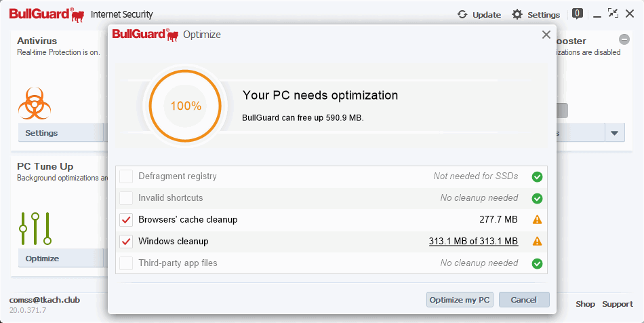Open the Support page
The width and height of the screenshot is (644, 323).
[618, 304]
